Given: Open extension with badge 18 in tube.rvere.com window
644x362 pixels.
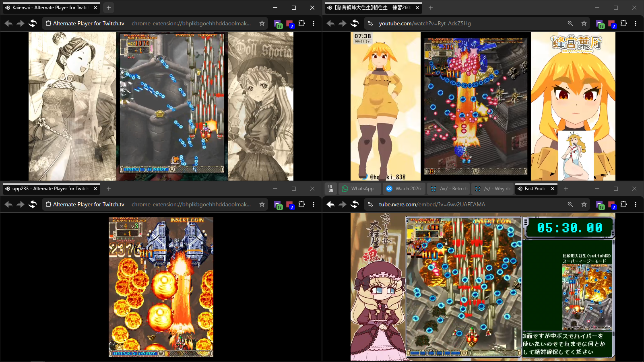Looking at the screenshot, I should coord(600,205).
